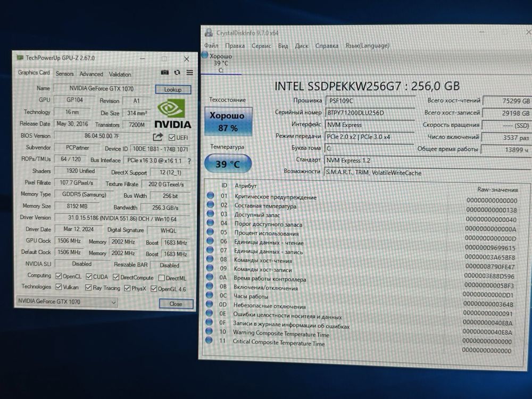The height and width of the screenshot is (399, 532).
Task: Open the Вид menu
Action: [x=283, y=45]
